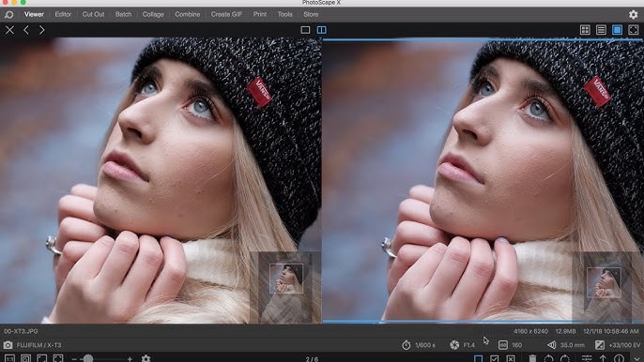Open settings gear in top-right corner
This screenshot has width=644, height=362.
pyautogui.click(x=634, y=14)
